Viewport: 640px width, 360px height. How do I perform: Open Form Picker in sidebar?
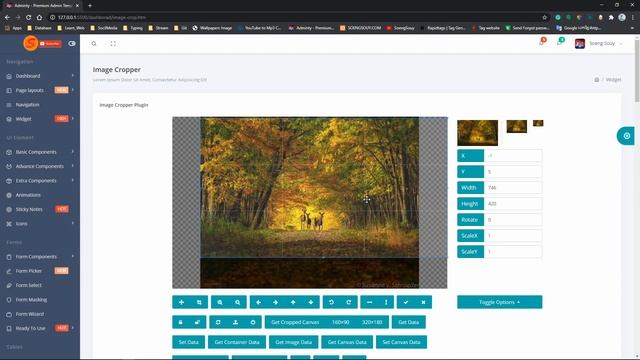[40, 271]
